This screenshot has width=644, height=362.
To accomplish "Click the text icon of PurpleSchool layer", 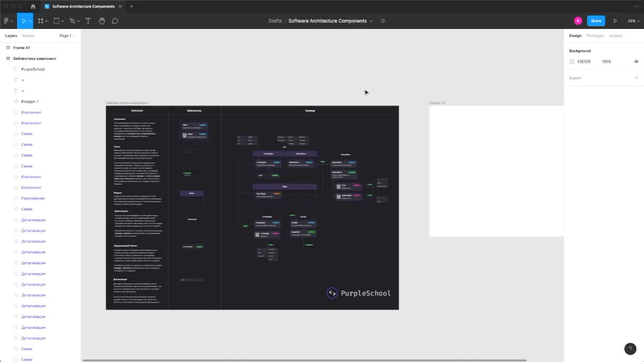I will point(16,69).
